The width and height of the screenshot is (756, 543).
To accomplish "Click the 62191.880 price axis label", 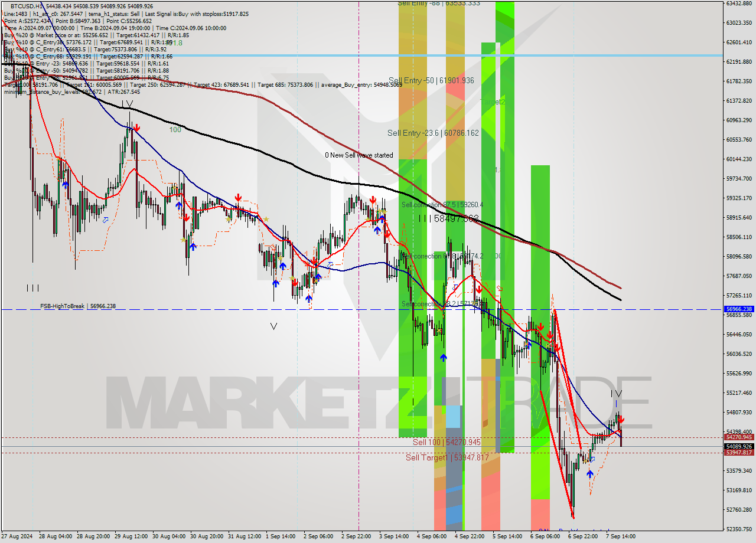I will pos(739,61).
